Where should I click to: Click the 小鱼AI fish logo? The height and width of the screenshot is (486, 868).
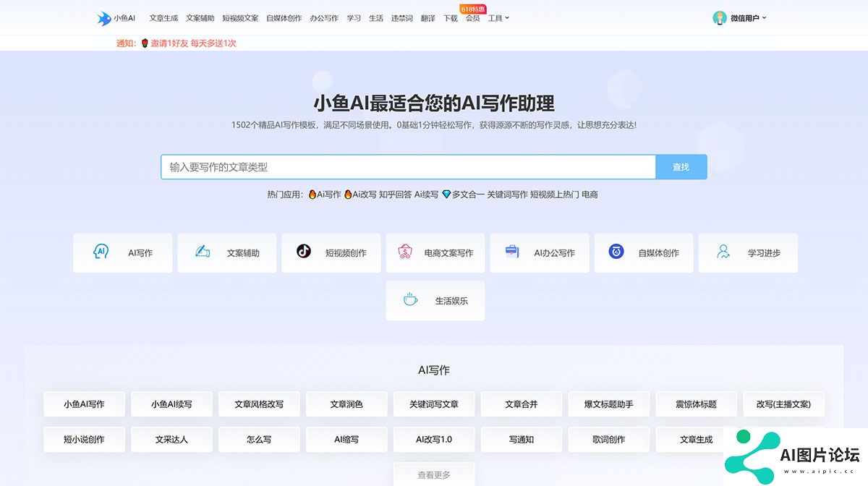coord(104,18)
